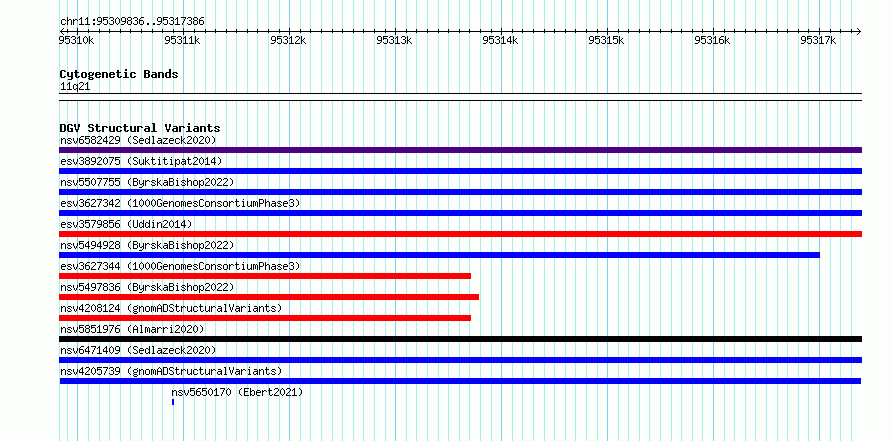The width and height of the screenshot is (890, 441).
Task: Select the blue bar under esv3892075
Action: click(460, 171)
